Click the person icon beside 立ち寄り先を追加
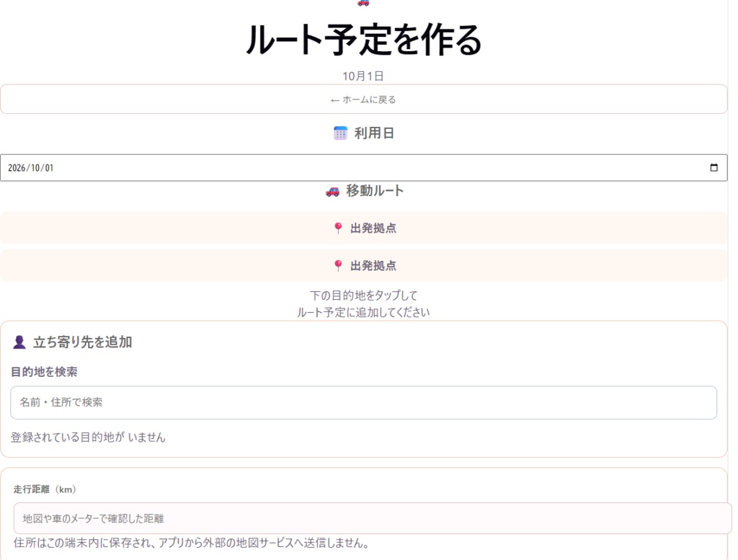This screenshot has height=560, width=738. (19, 342)
